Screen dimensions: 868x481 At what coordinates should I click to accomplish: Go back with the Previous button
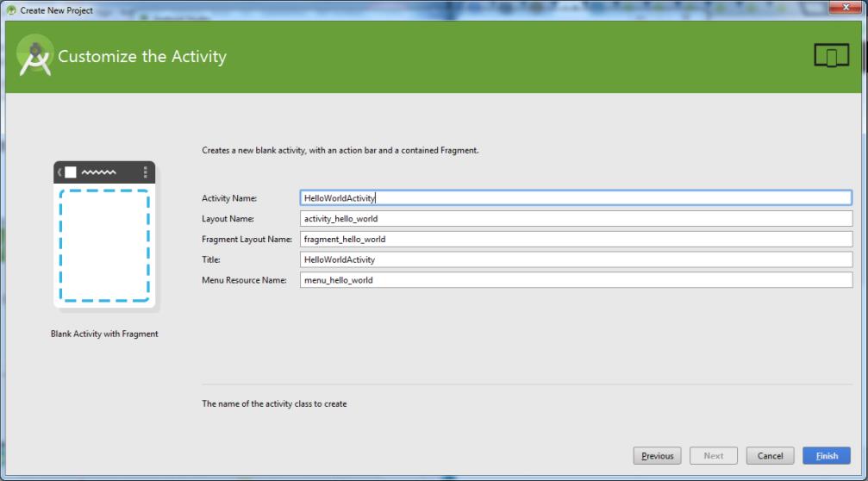pyautogui.click(x=657, y=456)
